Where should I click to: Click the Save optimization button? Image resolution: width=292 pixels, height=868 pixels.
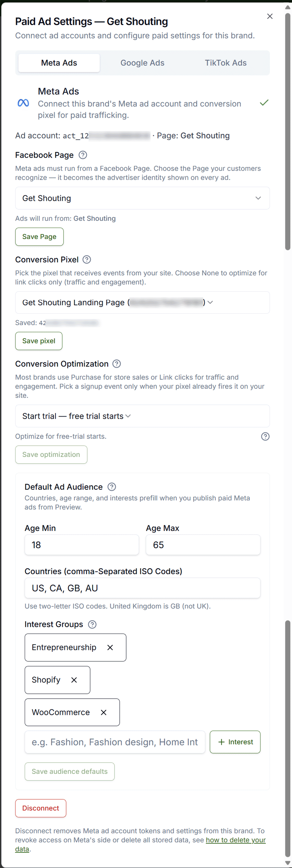point(51,454)
